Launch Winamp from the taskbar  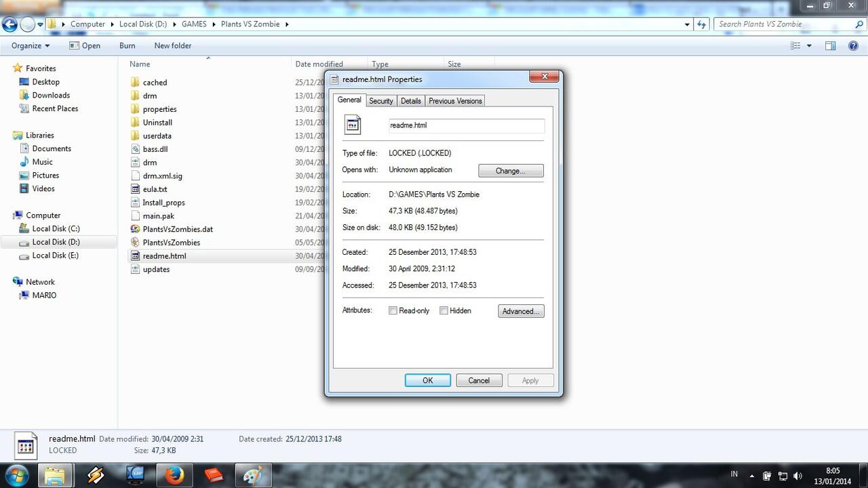tap(96, 475)
